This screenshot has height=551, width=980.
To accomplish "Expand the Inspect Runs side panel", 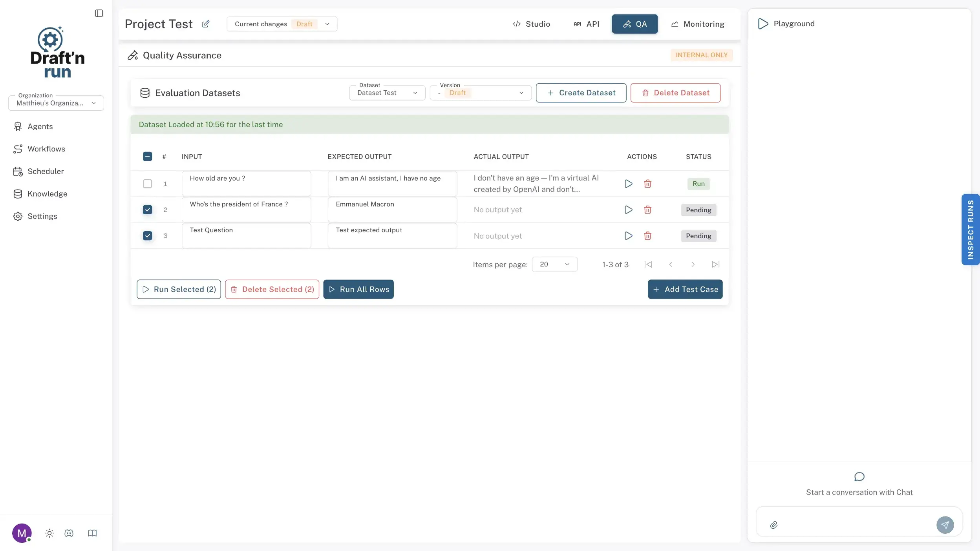I will [970, 229].
